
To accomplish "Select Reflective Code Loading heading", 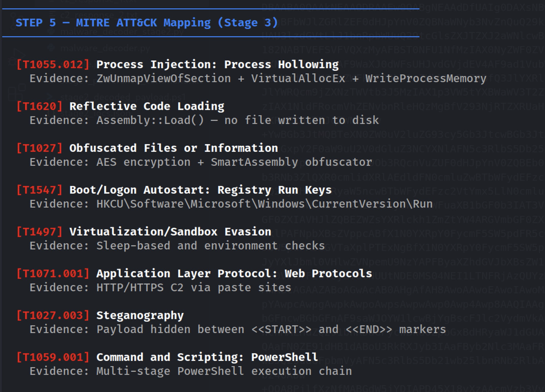I will (x=147, y=106).
